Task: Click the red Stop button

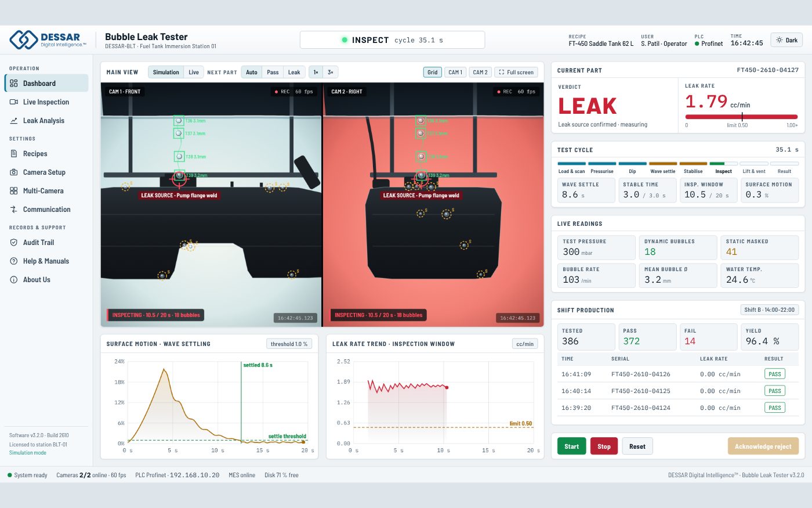Action: (x=604, y=446)
